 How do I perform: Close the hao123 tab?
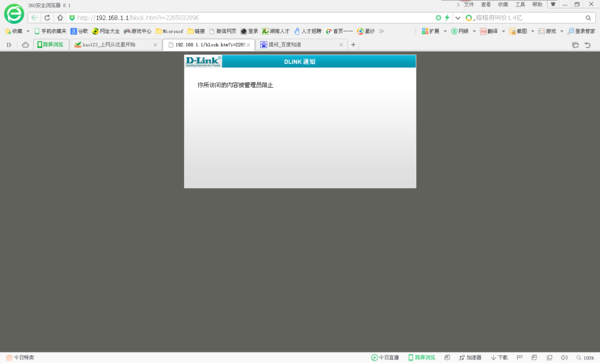155,45
